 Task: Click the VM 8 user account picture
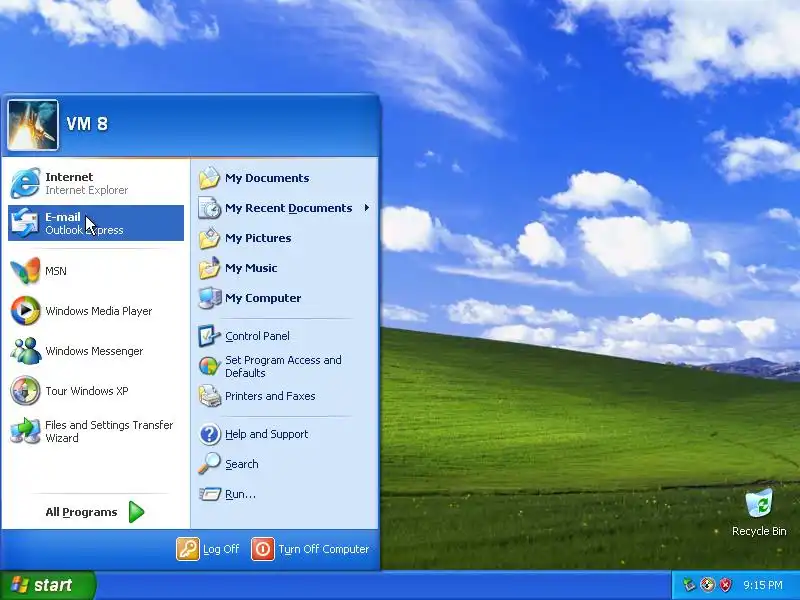tap(33, 125)
